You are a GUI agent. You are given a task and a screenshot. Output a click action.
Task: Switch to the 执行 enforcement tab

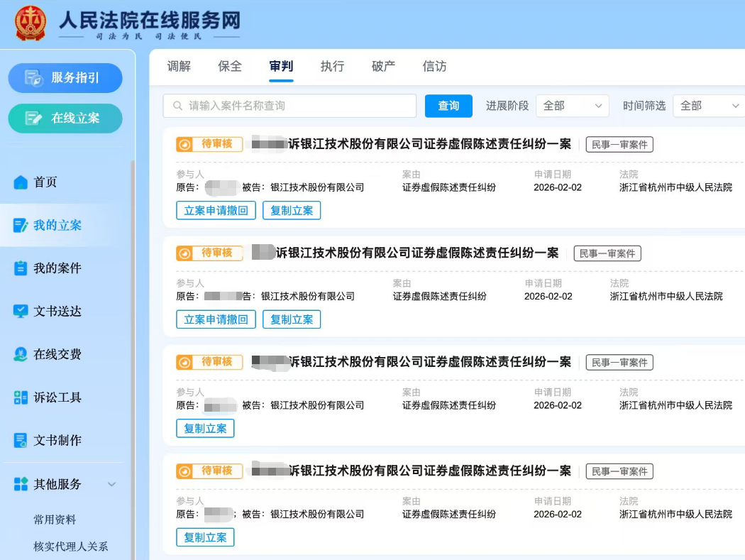331,67
